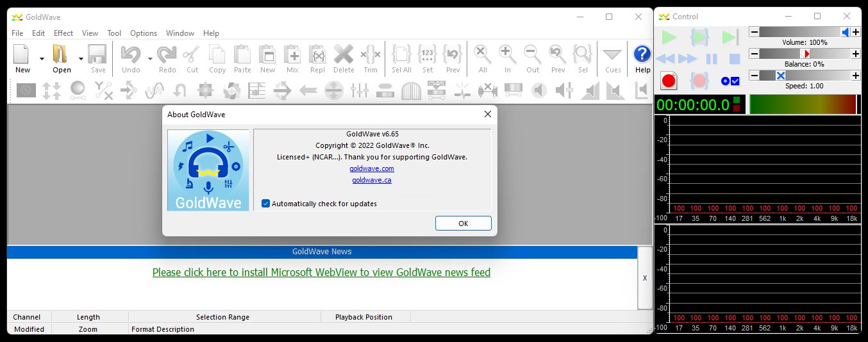Click play to end button in Control
The height and width of the screenshot is (342, 868).
pyautogui.click(x=730, y=37)
